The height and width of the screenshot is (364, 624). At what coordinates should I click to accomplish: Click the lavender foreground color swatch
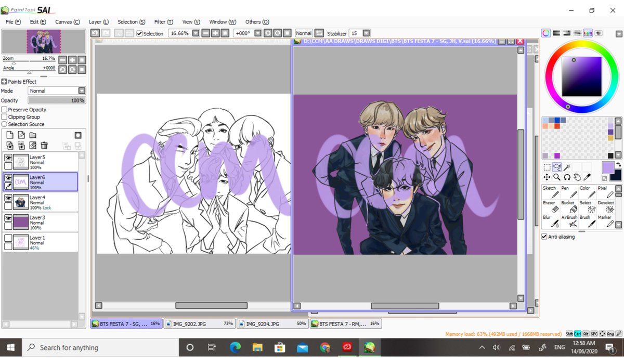[607, 167]
